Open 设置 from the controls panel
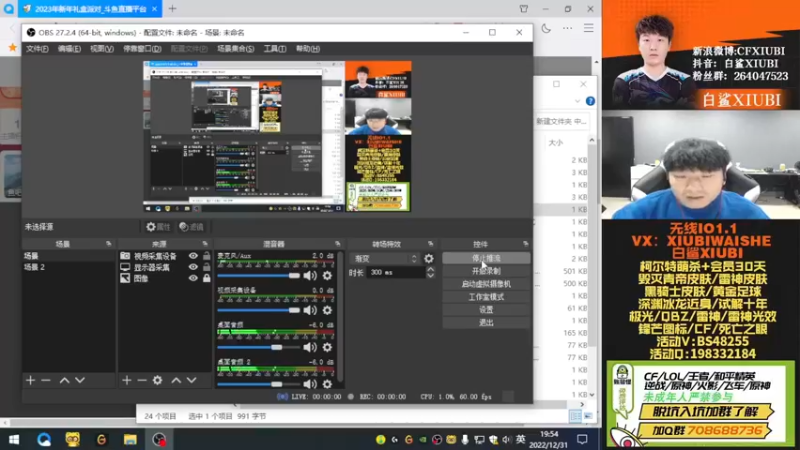The width and height of the screenshot is (800, 450). click(486, 310)
